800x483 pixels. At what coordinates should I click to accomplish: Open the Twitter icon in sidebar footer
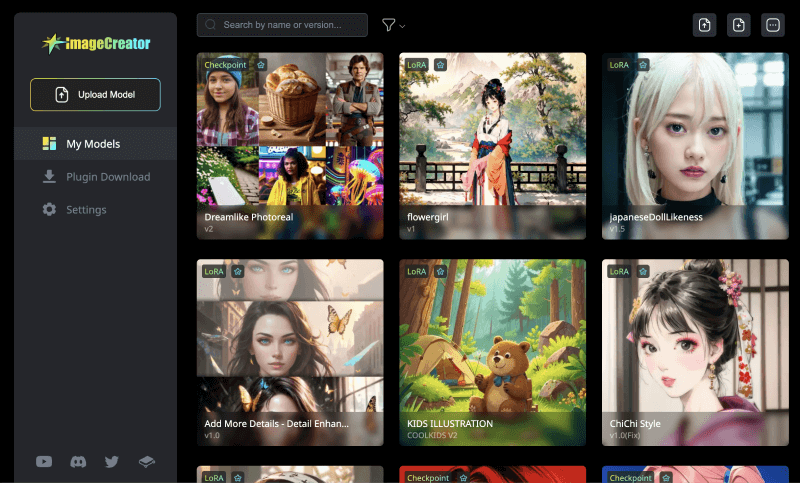pyautogui.click(x=111, y=461)
